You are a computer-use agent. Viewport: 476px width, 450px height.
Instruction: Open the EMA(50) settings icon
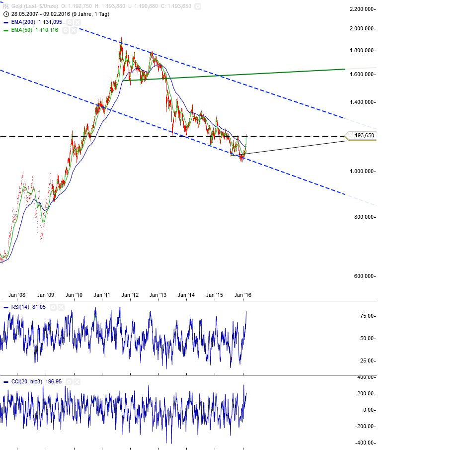[65, 30]
